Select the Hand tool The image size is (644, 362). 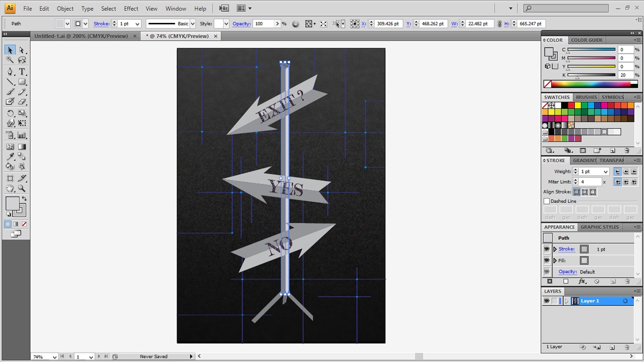10,188
